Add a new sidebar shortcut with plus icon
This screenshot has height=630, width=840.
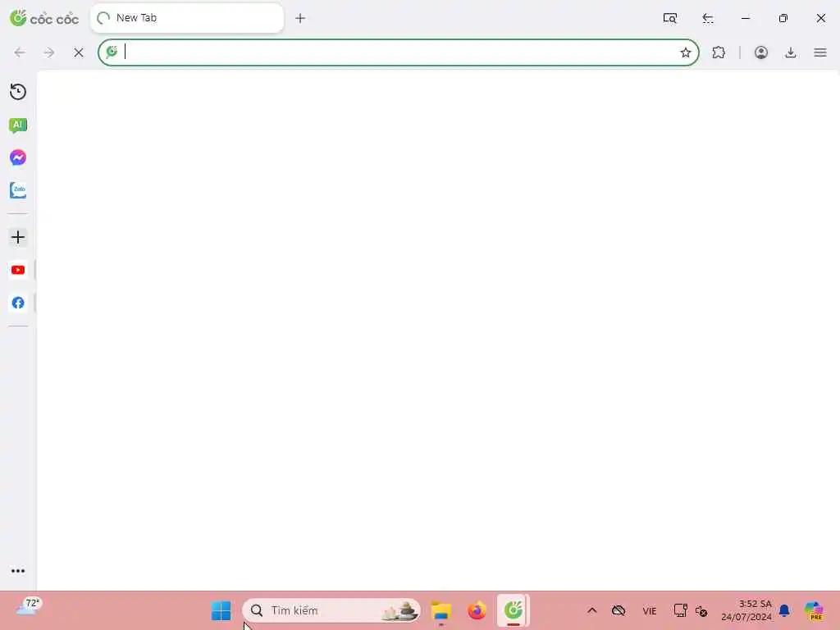(x=18, y=237)
